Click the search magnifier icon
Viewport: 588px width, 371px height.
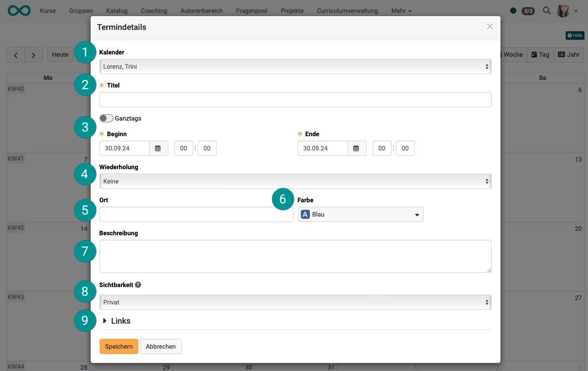coord(546,11)
